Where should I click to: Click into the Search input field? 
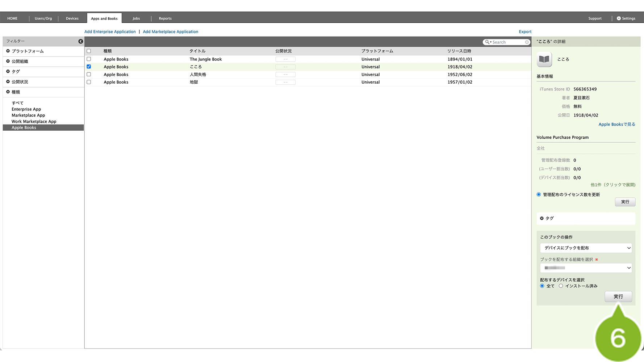[508, 42]
